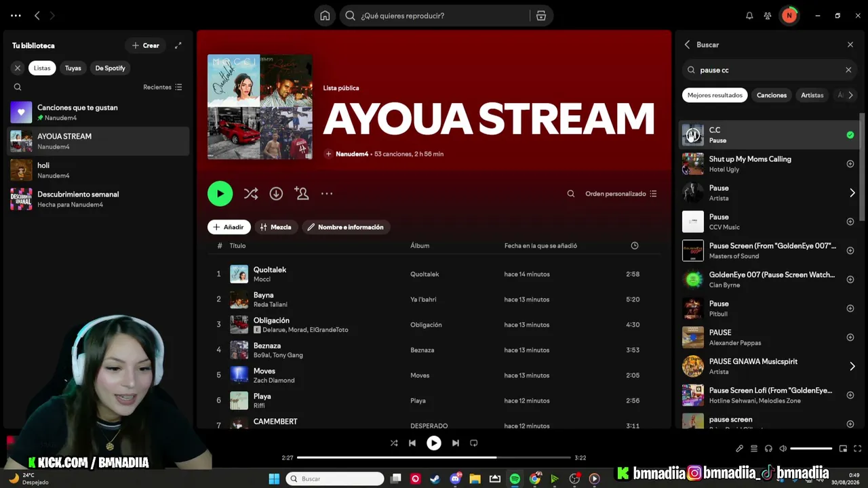Click the duration clock column header
The height and width of the screenshot is (488, 868).
click(635, 246)
